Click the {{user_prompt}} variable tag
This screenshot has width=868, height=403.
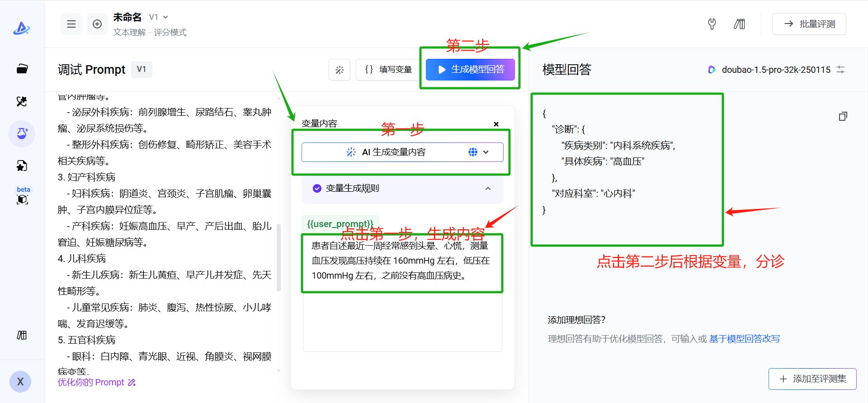(x=340, y=224)
